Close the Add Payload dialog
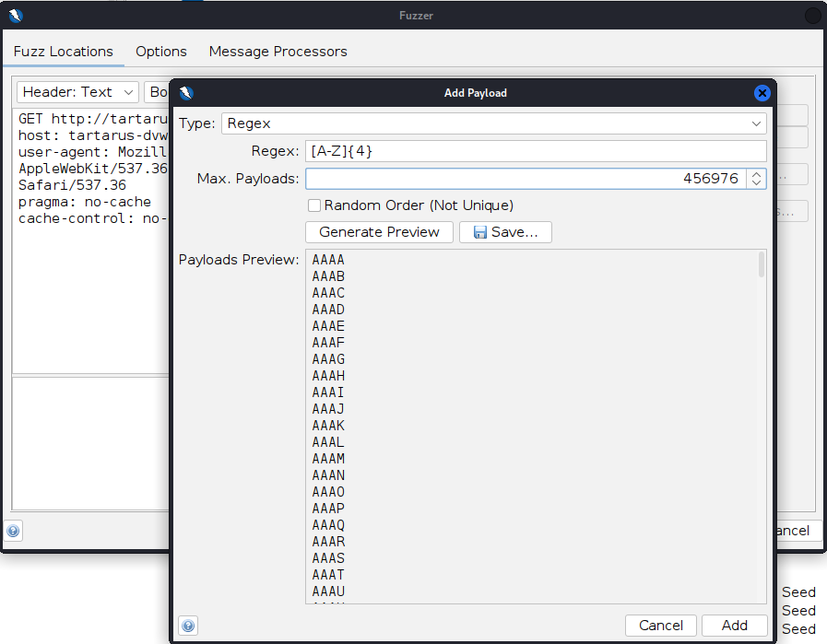Viewport: 827px width, 644px height. point(762,93)
